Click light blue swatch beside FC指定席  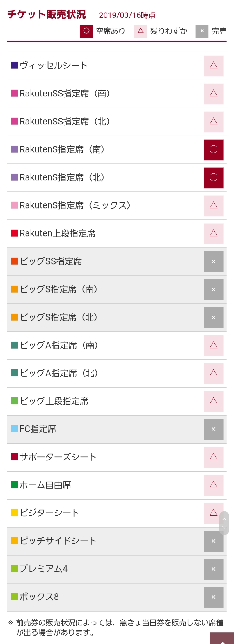(x=15, y=429)
